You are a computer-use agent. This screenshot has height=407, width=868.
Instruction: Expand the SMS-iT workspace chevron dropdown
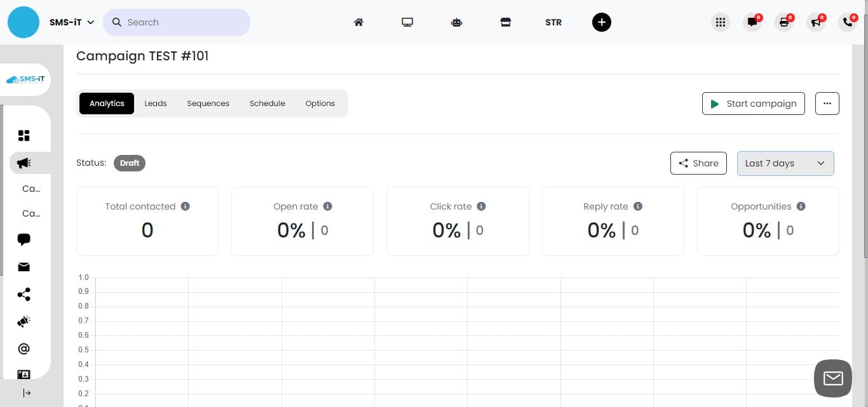pyautogui.click(x=91, y=22)
